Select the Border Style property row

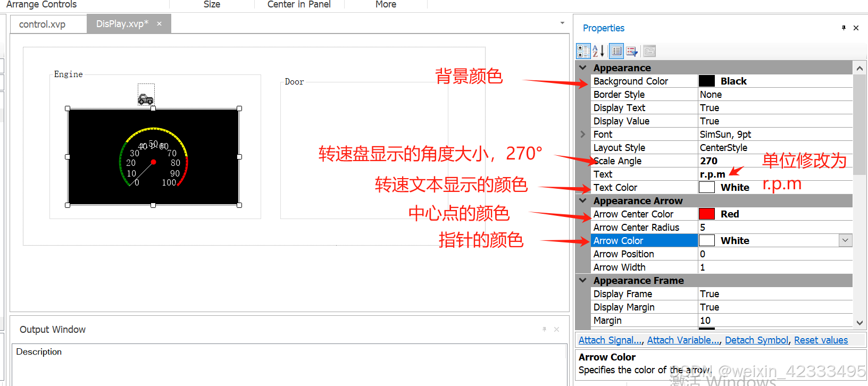coord(721,94)
